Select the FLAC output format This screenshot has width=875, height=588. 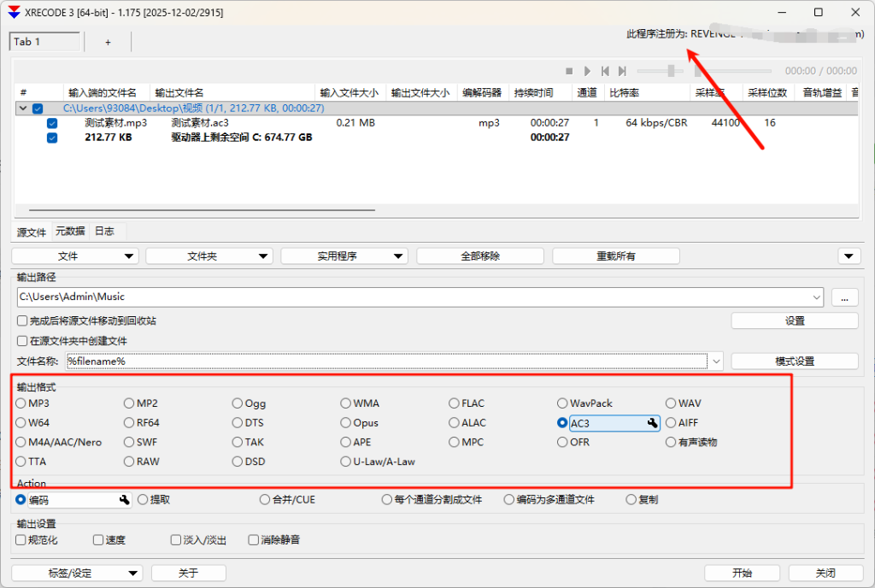(455, 403)
